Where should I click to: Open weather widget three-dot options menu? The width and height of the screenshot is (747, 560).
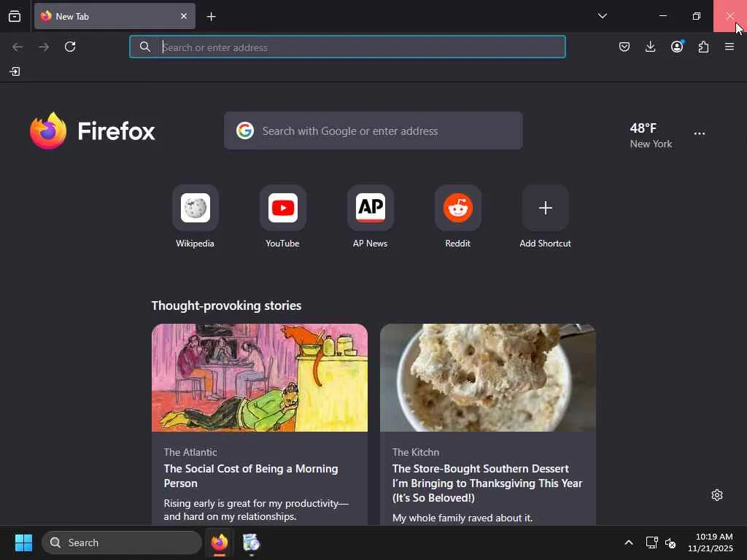point(700,134)
